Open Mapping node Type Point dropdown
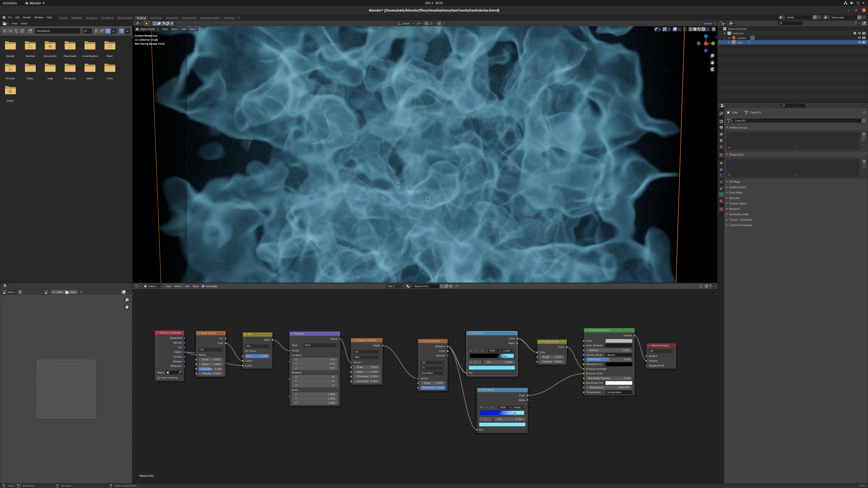The height and width of the screenshot is (488, 868). click(x=321, y=345)
